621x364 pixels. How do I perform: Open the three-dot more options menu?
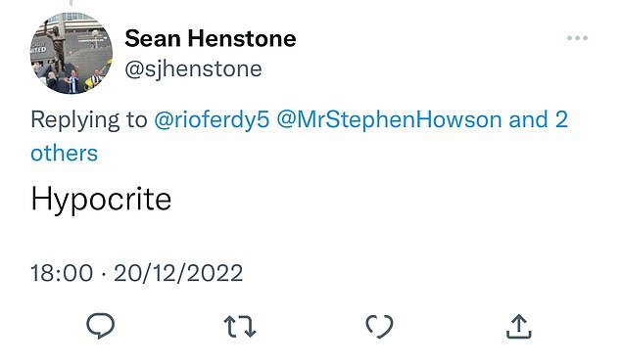577,38
